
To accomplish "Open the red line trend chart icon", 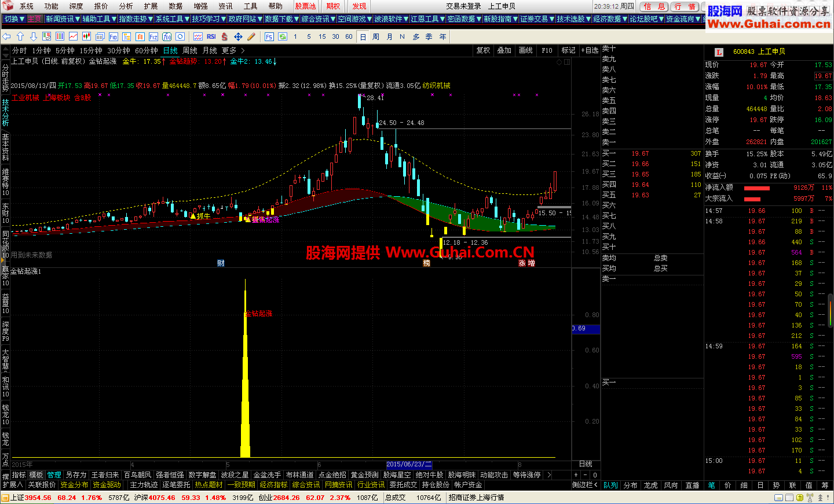I will click(74, 36).
